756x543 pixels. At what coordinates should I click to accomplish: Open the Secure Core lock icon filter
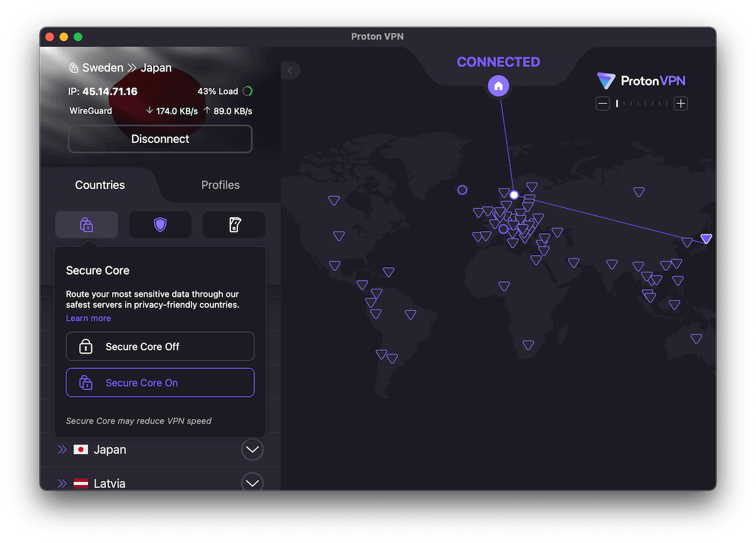pos(86,224)
